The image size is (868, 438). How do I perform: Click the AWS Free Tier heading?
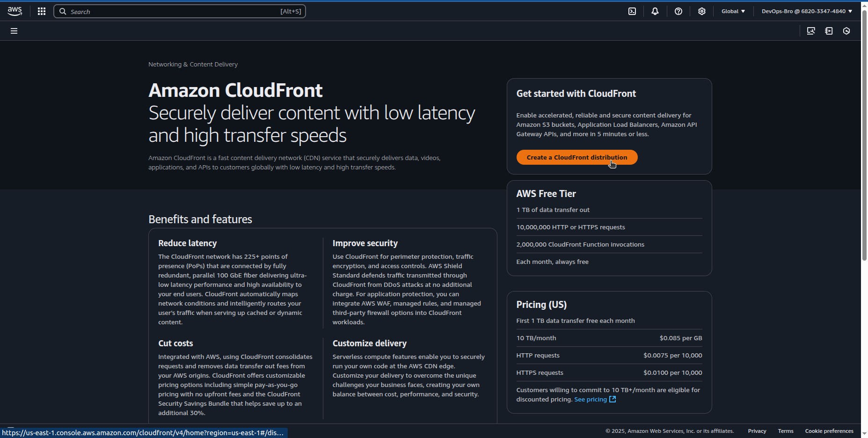pos(546,194)
